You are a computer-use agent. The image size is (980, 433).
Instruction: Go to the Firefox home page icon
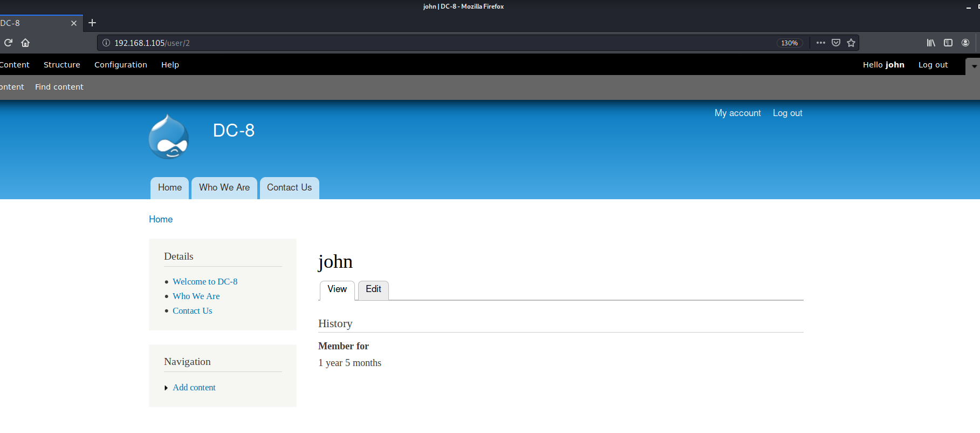(x=25, y=43)
